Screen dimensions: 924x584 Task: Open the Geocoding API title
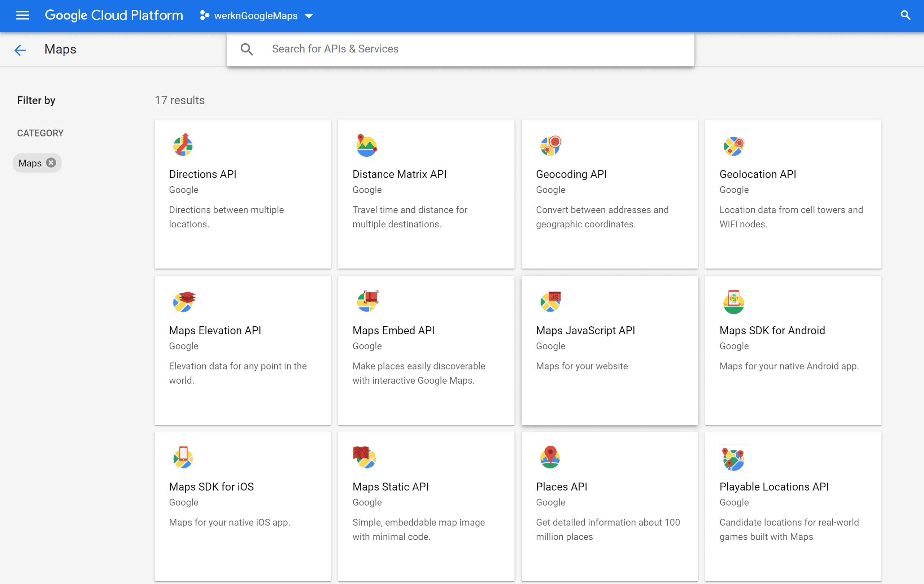tap(571, 174)
